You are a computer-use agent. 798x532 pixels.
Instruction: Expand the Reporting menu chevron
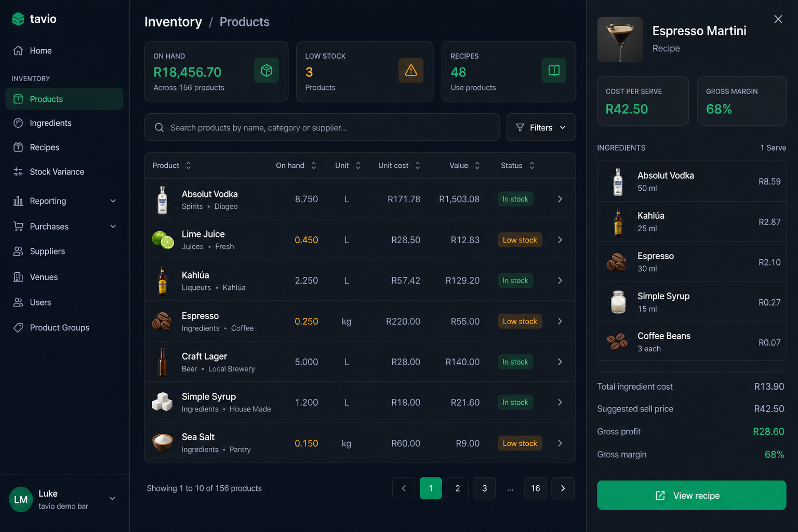[x=113, y=201]
